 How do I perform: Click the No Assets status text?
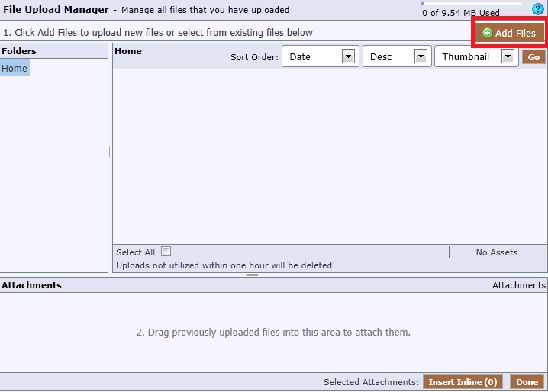click(x=496, y=252)
